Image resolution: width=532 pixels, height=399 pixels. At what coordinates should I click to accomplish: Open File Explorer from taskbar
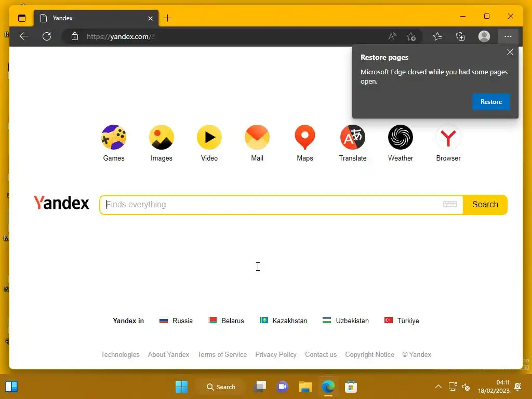tap(305, 387)
